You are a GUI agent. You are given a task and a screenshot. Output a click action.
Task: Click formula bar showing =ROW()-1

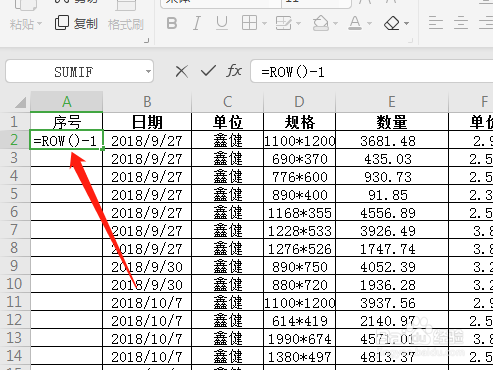click(372, 71)
